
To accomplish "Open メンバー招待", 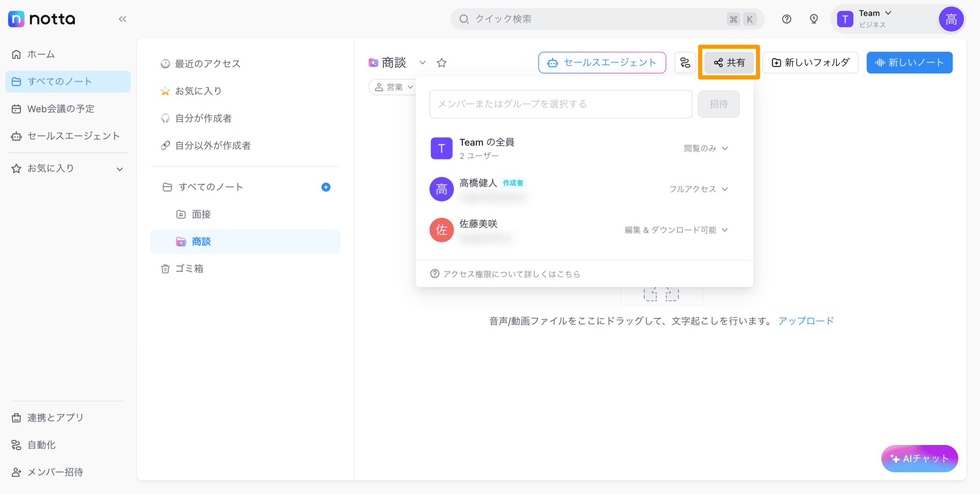I will tap(68, 472).
